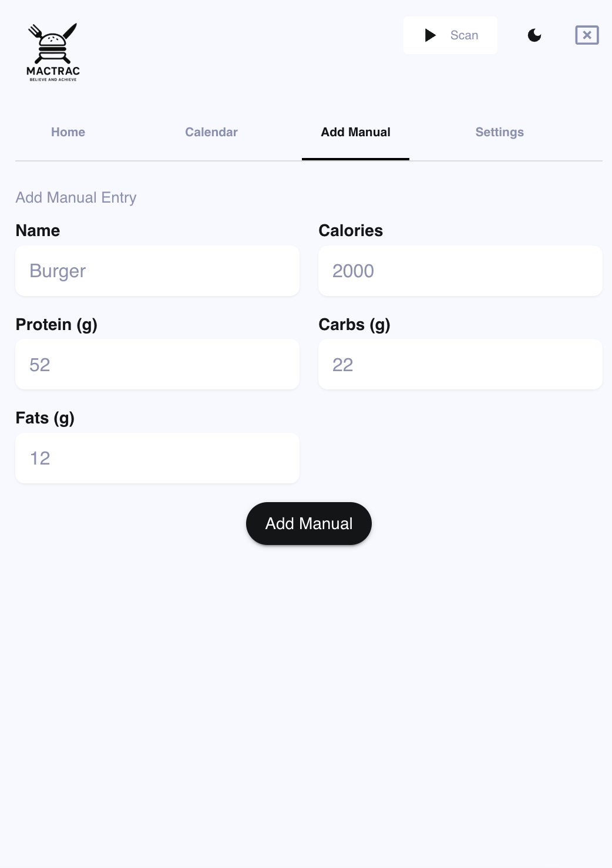Focus the Carbs (g) field with 22
This screenshot has height=868, width=612.
[x=460, y=364]
